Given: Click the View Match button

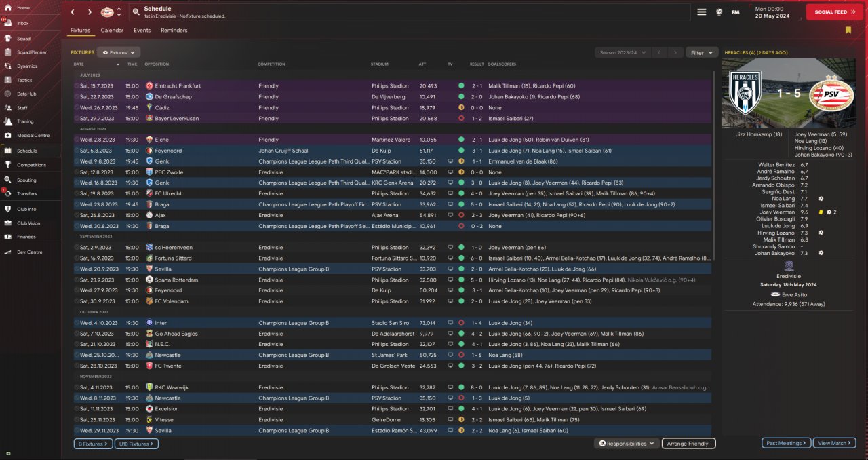Looking at the screenshot, I should coord(835,443).
